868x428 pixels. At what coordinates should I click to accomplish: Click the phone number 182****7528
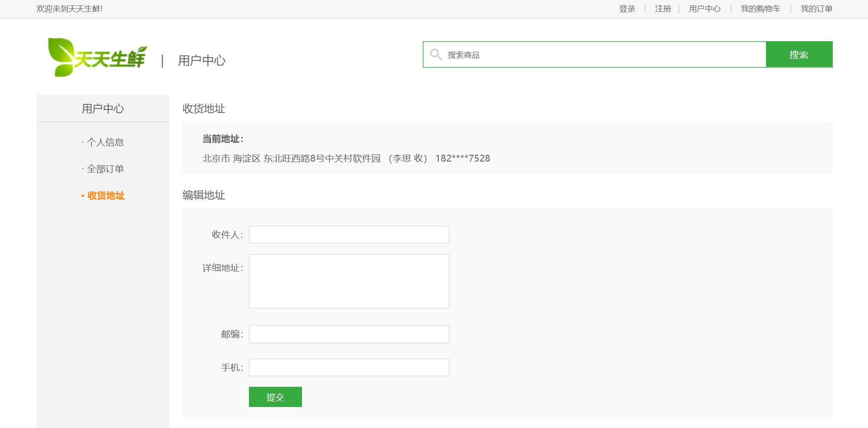pos(463,158)
